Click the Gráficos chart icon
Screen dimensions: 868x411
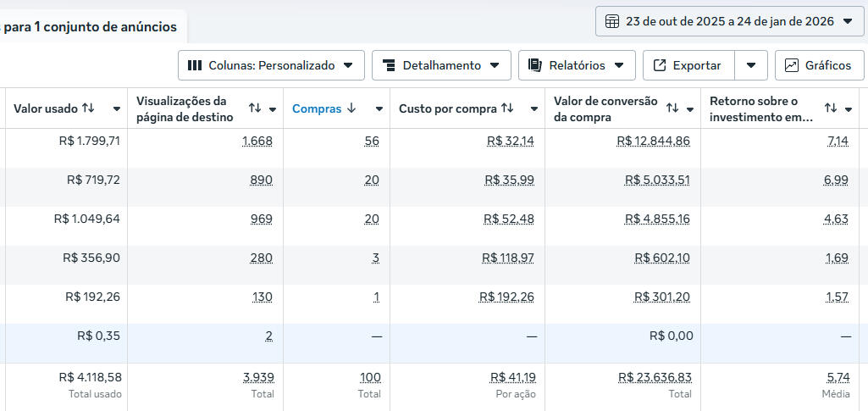click(x=792, y=65)
